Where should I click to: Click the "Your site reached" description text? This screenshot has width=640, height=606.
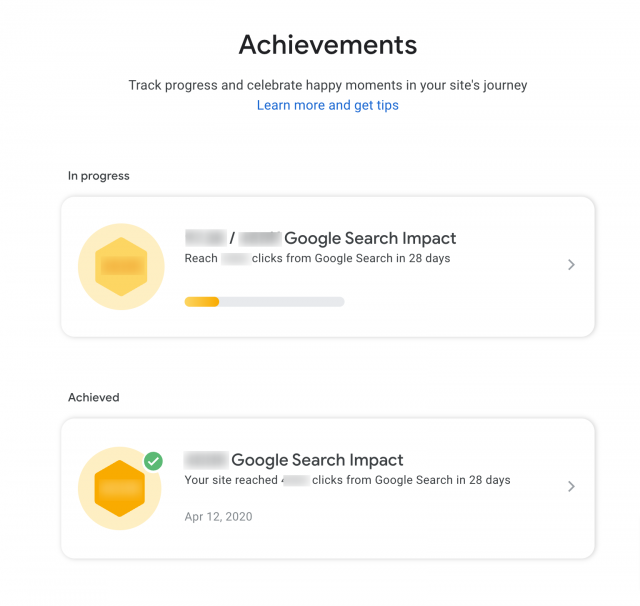pos(232,481)
